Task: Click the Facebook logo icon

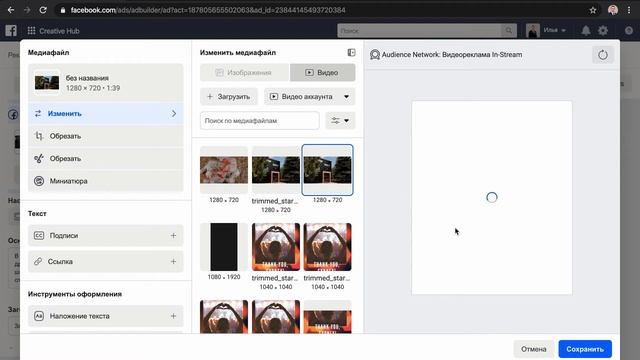Action: point(11,31)
